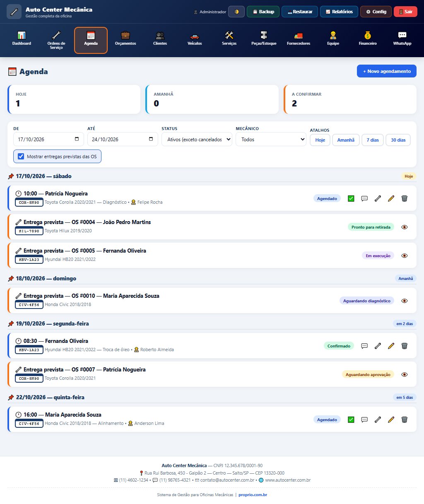Open calendar picker on the 'De' date field
The image size is (424, 504).
[x=77, y=139]
